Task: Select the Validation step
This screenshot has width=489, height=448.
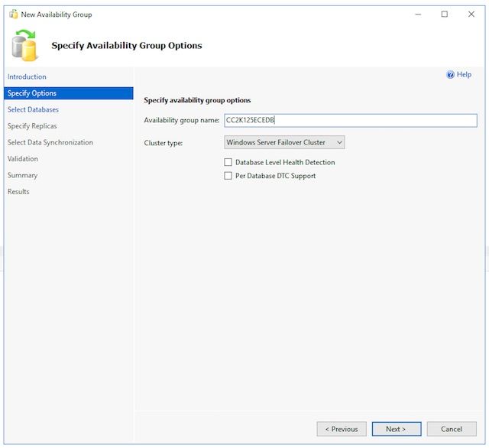Action: [x=23, y=159]
